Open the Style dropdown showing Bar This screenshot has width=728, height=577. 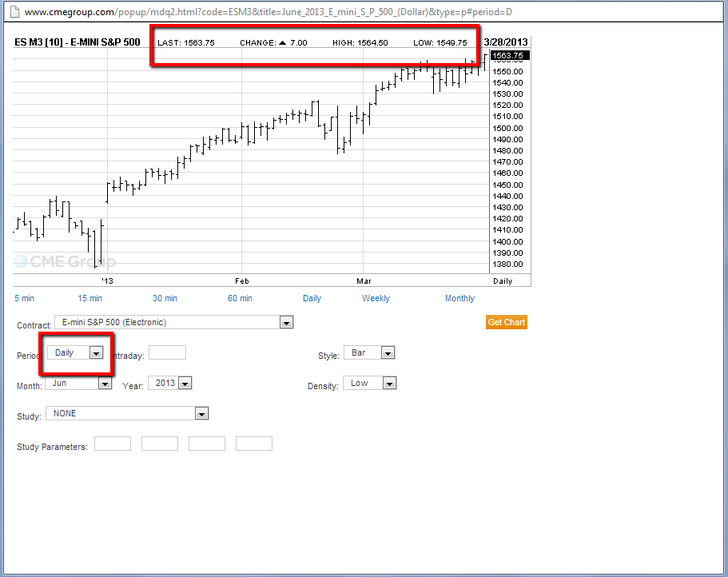369,352
